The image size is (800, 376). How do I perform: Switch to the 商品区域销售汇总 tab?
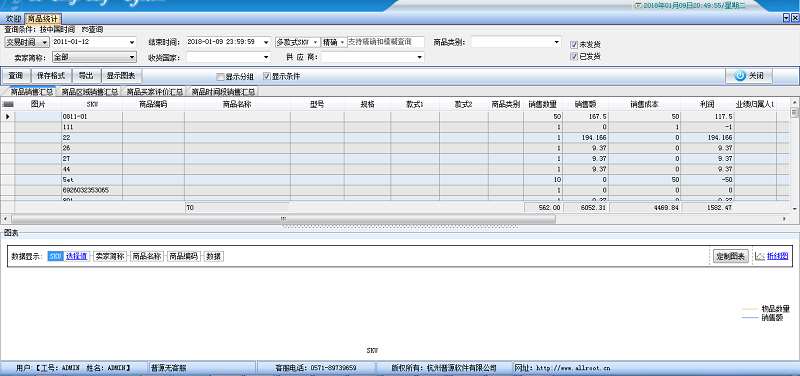pos(90,92)
